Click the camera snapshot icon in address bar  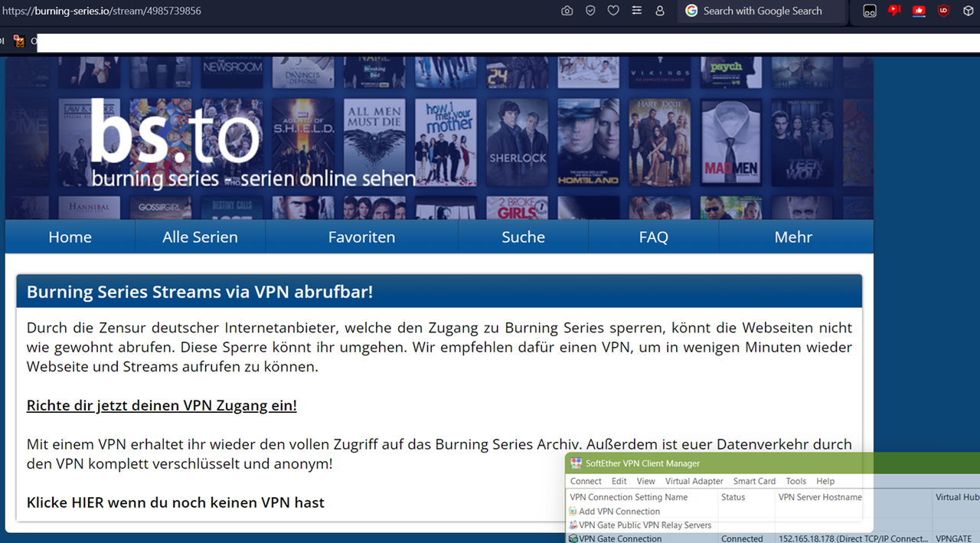[x=567, y=11]
